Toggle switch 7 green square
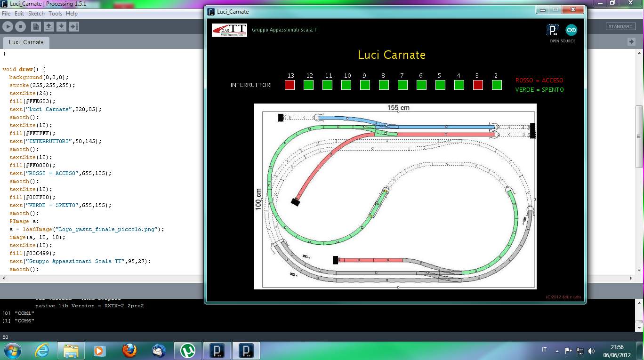 pos(403,85)
